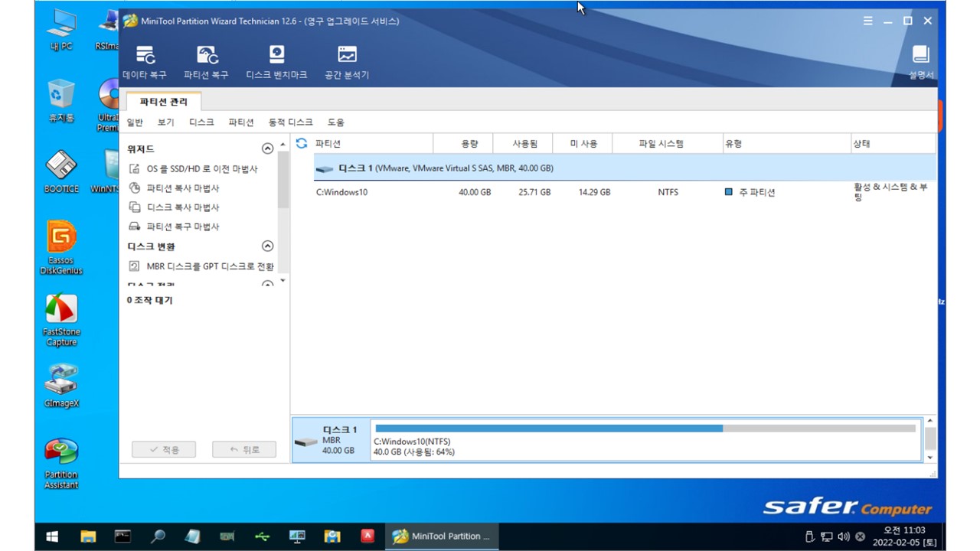Viewport: 980px width, 551px height.
Task: Select 디스크 1 MBR block in disk map
Action: (331, 440)
